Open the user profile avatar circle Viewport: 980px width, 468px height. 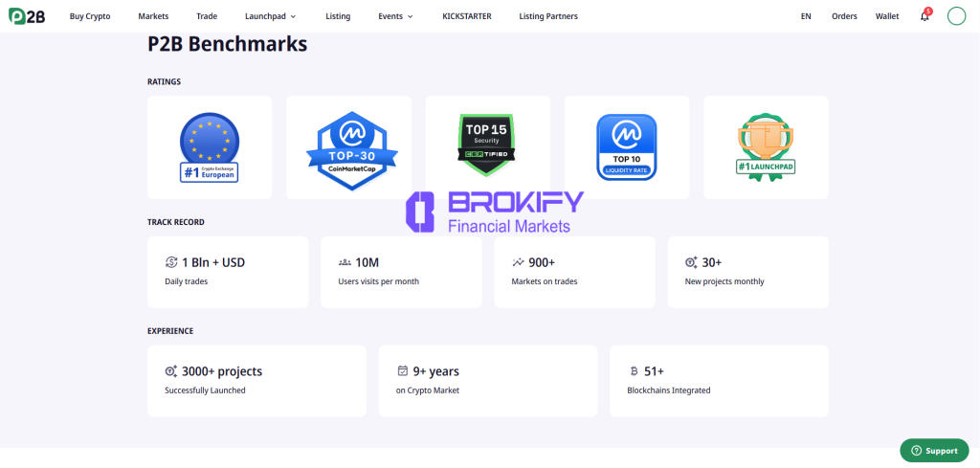(x=956, y=16)
